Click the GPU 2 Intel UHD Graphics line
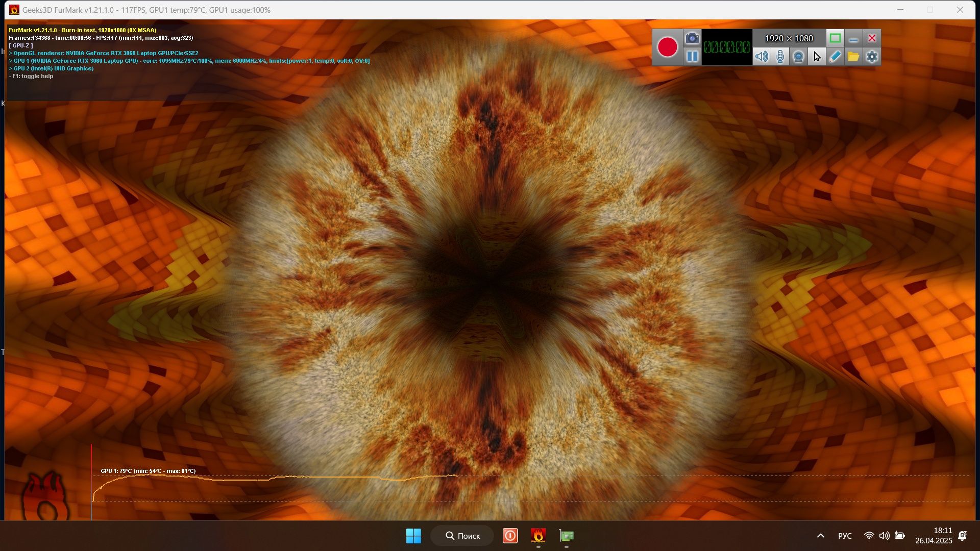This screenshot has width=980, height=551. (x=51, y=68)
